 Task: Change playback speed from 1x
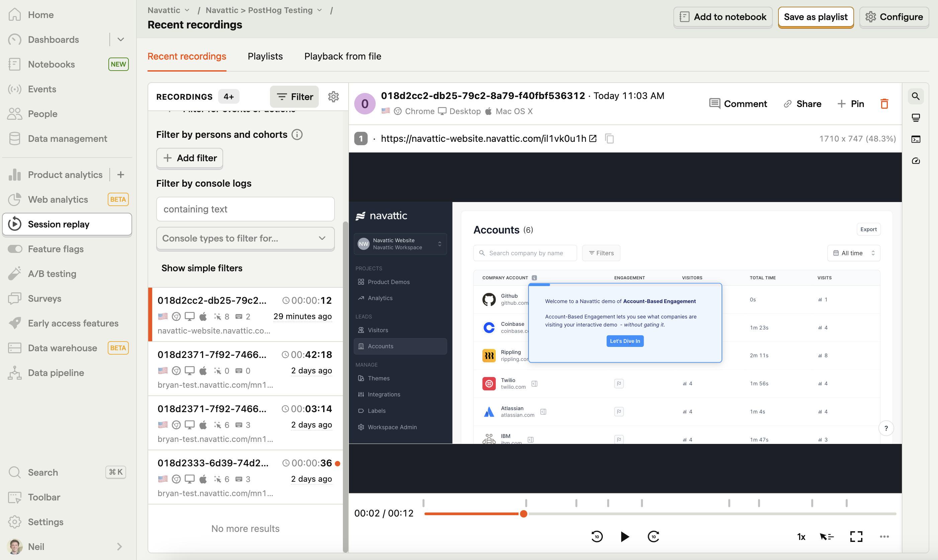(801, 536)
